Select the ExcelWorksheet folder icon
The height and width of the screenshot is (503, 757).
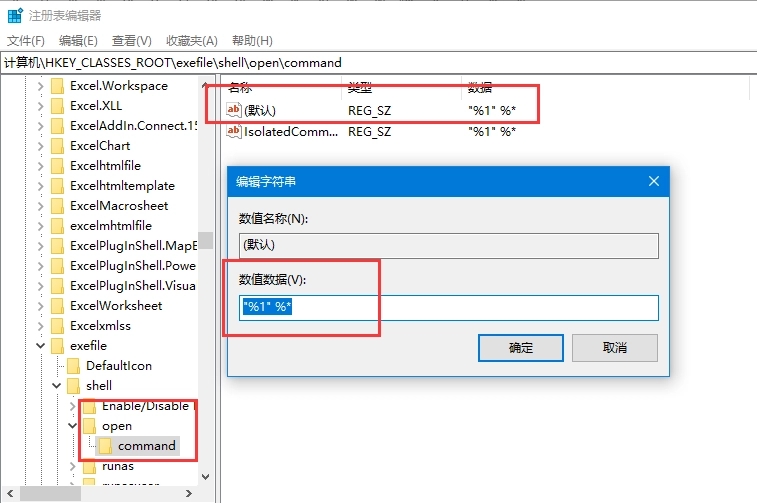click(x=57, y=306)
